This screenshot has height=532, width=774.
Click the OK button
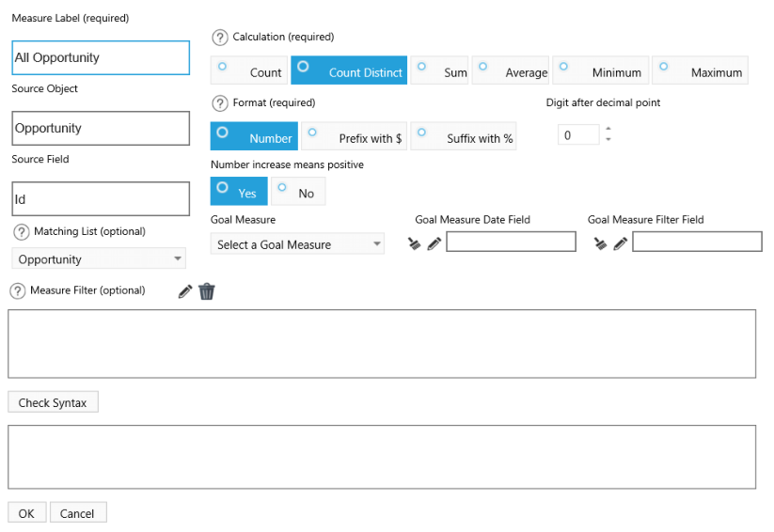coord(26,513)
